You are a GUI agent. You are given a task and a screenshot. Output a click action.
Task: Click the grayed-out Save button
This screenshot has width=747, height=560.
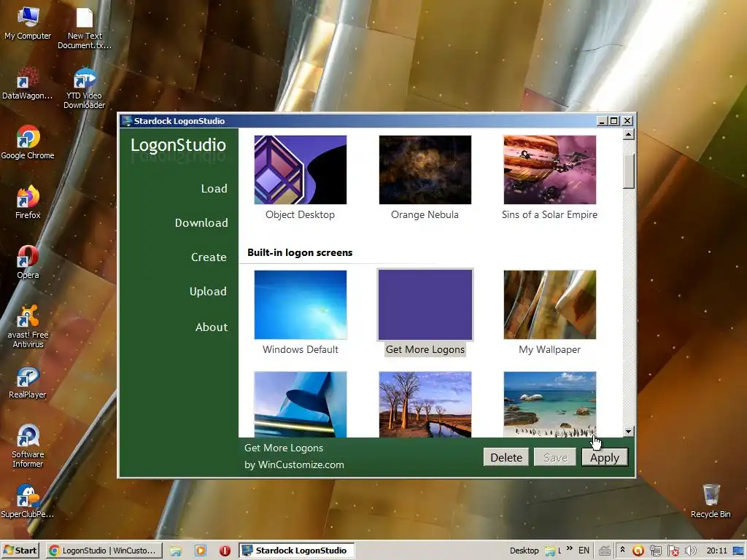[x=555, y=458]
